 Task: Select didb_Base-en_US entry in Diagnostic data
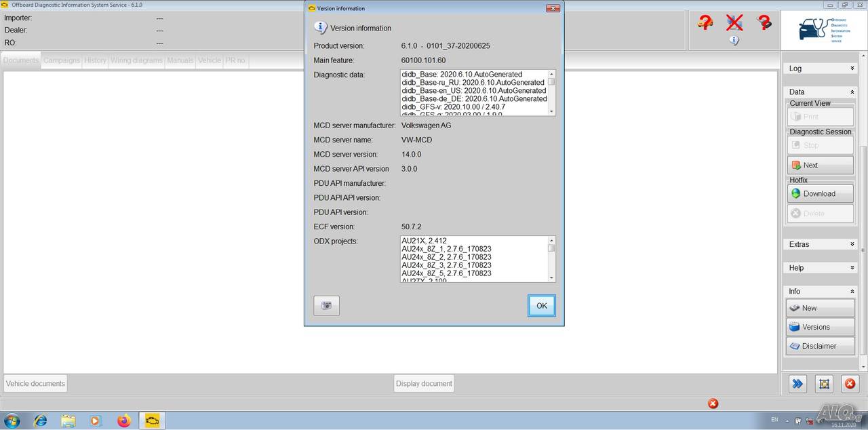[474, 91]
